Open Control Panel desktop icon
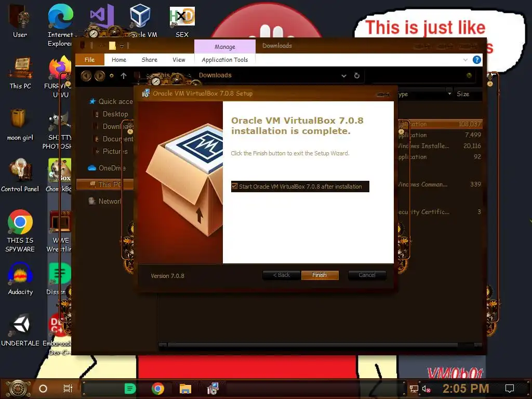This screenshot has height=399, width=532. click(x=20, y=176)
